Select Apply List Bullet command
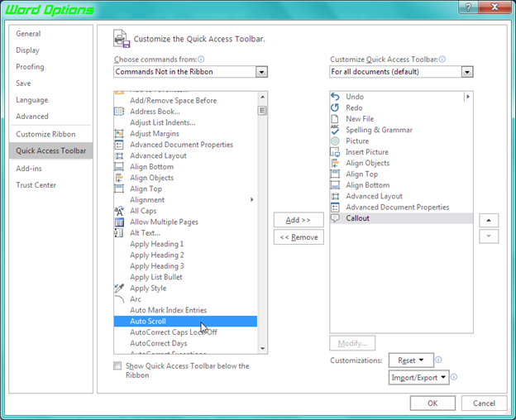The image size is (516, 420). (185, 277)
